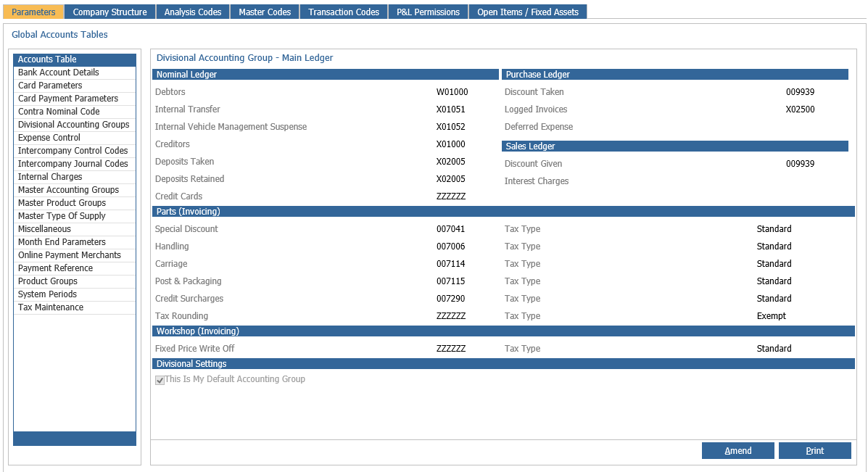Viewport: 868px width, 472px height.
Task: Select the P&L Permissions tab
Action: 428,12
